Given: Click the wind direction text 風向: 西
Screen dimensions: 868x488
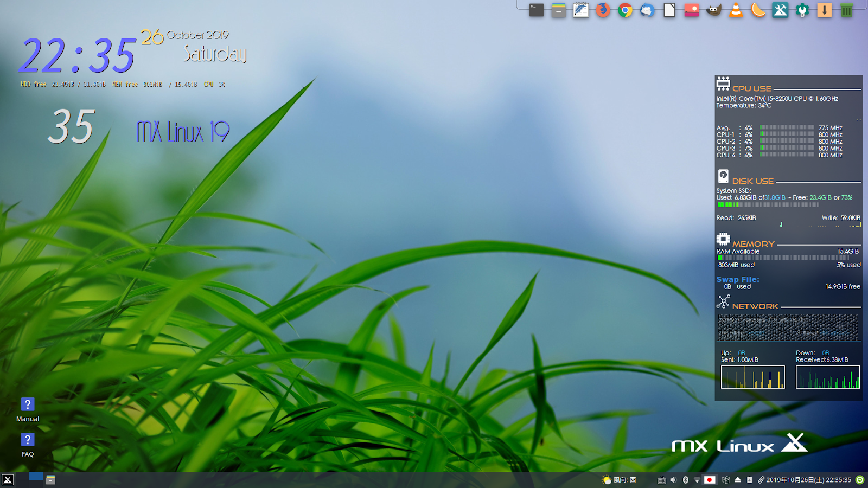Looking at the screenshot, I should [x=624, y=480].
